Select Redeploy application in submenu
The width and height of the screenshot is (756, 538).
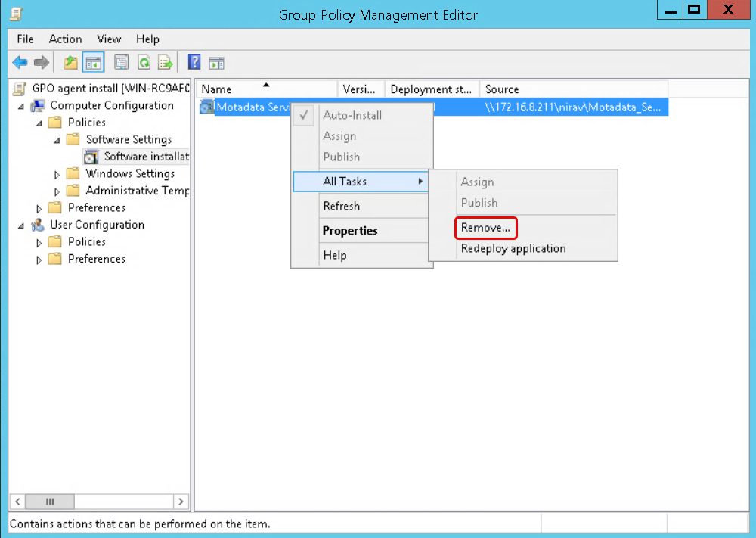click(x=513, y=248)
